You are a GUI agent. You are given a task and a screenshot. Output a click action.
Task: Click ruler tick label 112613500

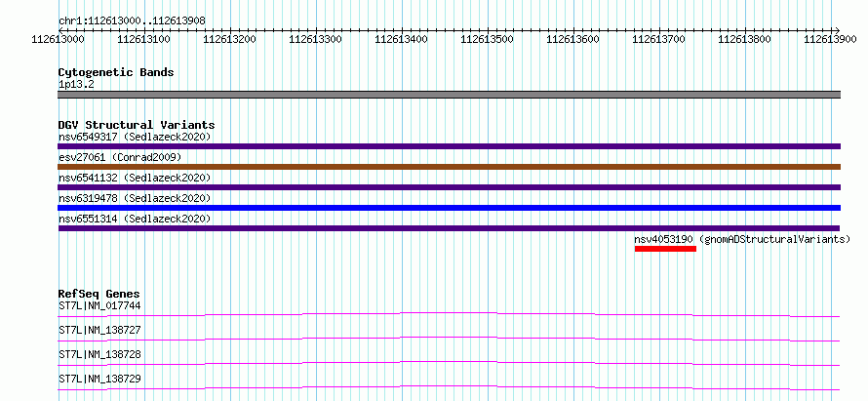(x=487, y=39)
